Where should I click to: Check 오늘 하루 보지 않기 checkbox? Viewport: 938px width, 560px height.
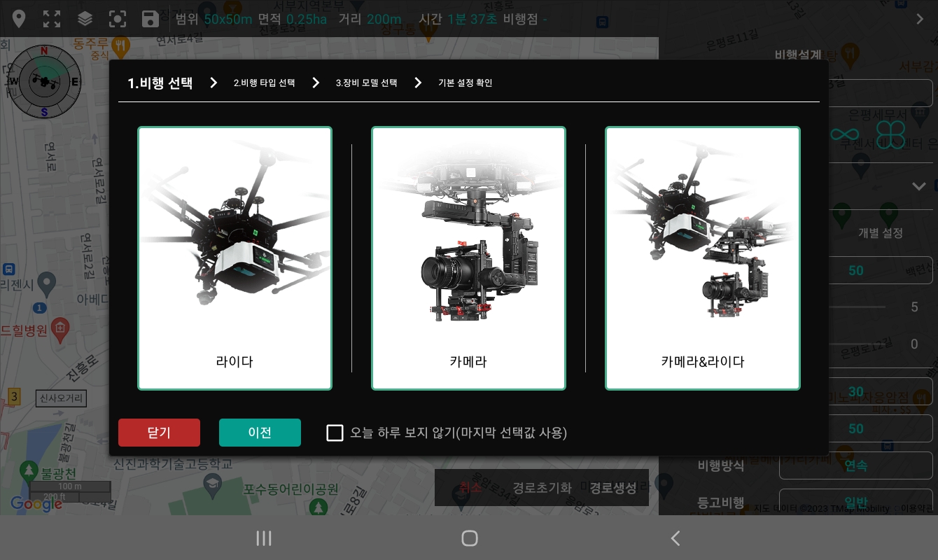click(x=335, y=433)
